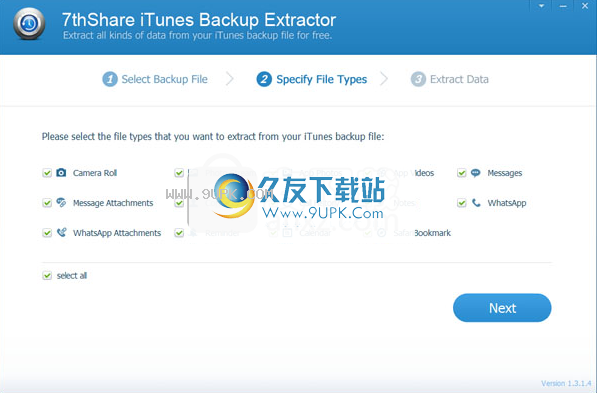The image size is (604, 393).
Task: Minimize the iTunes Backup Extractor window
Action: pyautogui.click(x=563, y=6)
